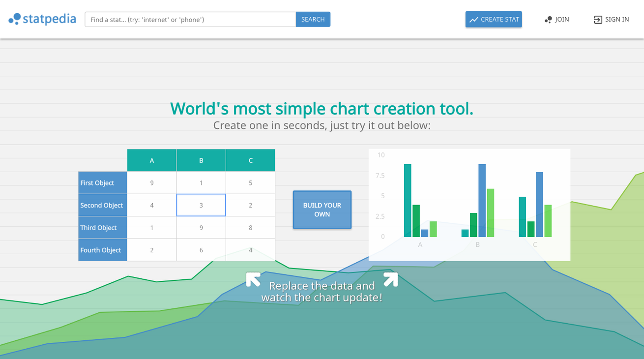
Task: Click the chart icon in Create Stat
Action: tap(474, 20)
